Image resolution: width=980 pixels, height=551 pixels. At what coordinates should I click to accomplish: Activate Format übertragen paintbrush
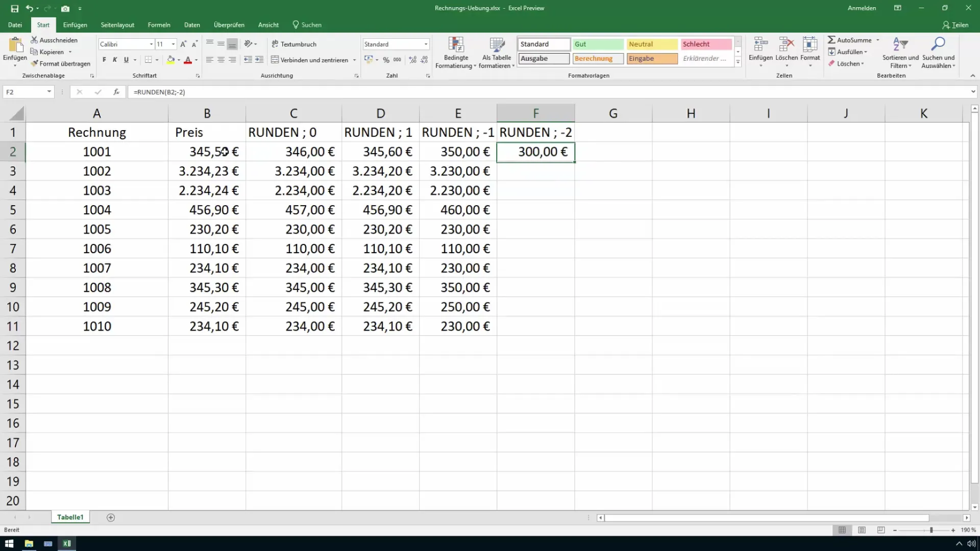coord(60,64)
